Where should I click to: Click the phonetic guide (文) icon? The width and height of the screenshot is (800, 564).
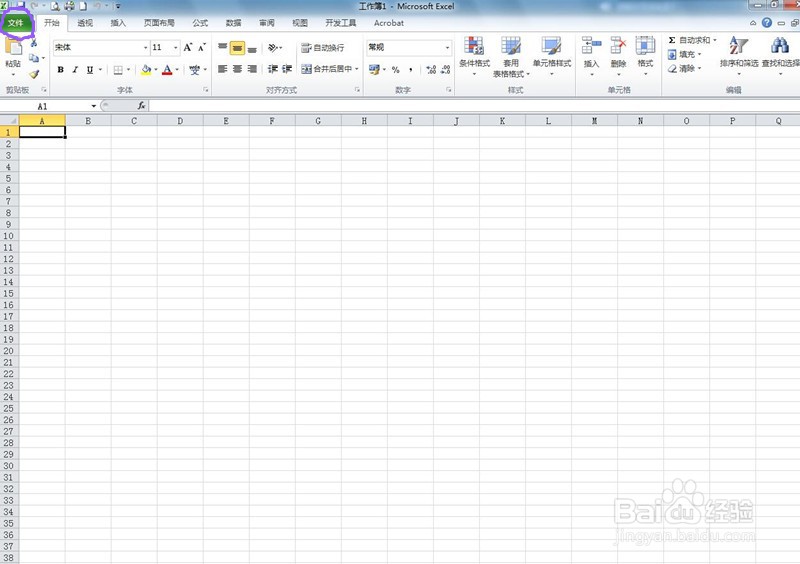(x=194, y=70)
